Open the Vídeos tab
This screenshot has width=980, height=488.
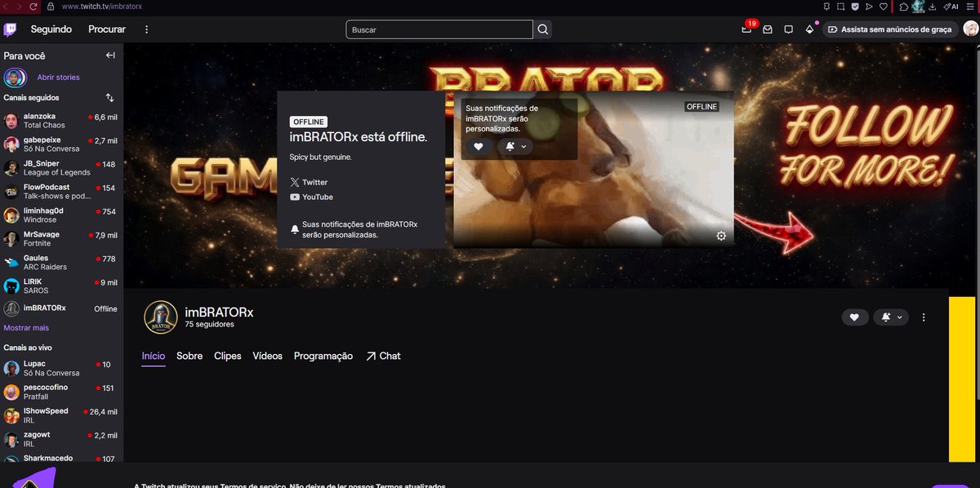[268, 356]
